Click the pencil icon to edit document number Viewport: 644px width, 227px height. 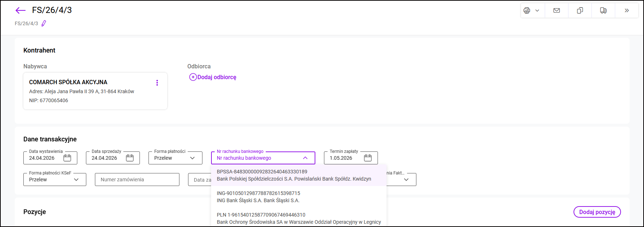pos(44,23)
